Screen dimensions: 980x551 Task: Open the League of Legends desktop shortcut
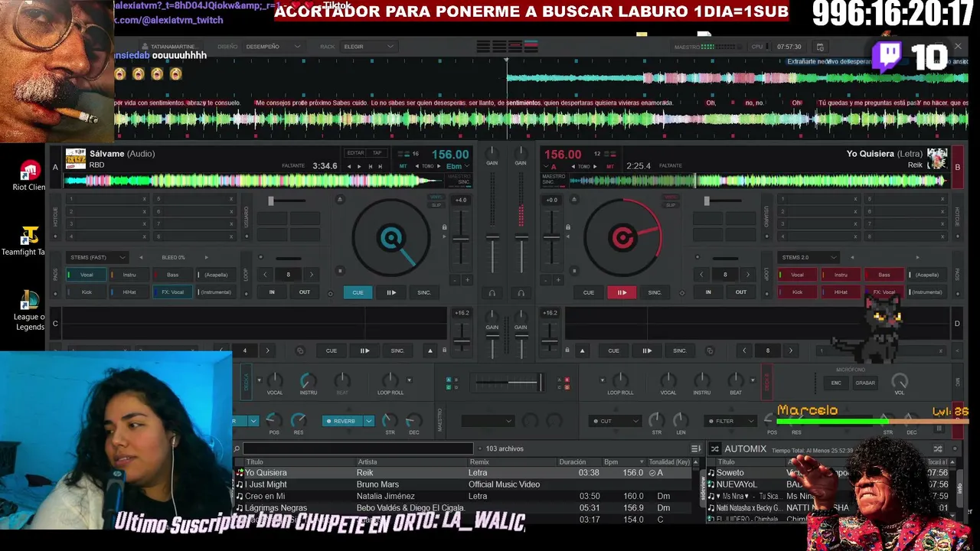point(30,310)
